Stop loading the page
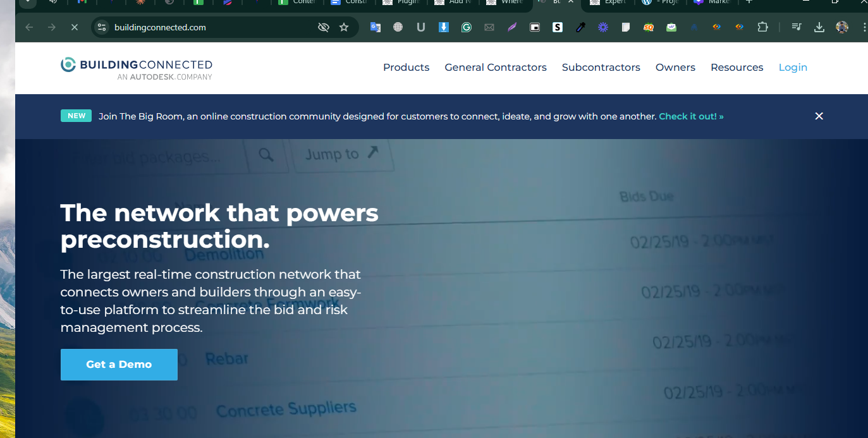Screen dimensions: 868x438 click(74, 27)
